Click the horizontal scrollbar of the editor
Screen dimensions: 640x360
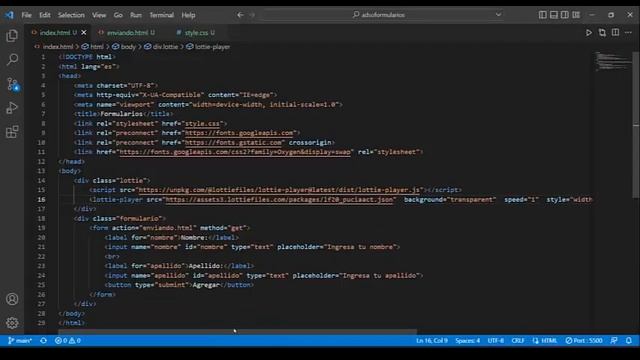point(237,332)
